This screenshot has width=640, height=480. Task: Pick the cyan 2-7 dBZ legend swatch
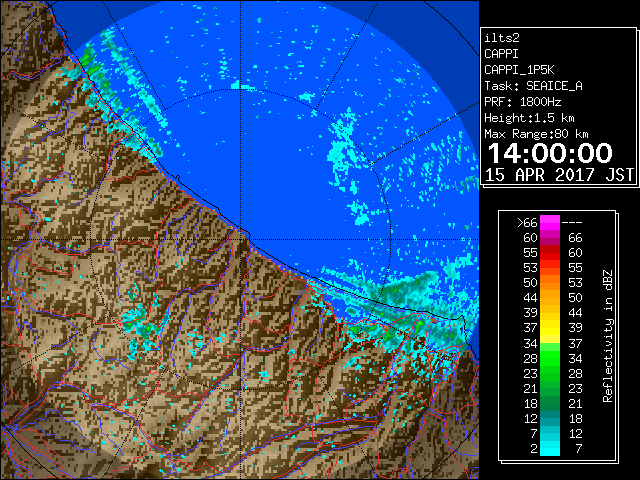click(x=550, y=448)
